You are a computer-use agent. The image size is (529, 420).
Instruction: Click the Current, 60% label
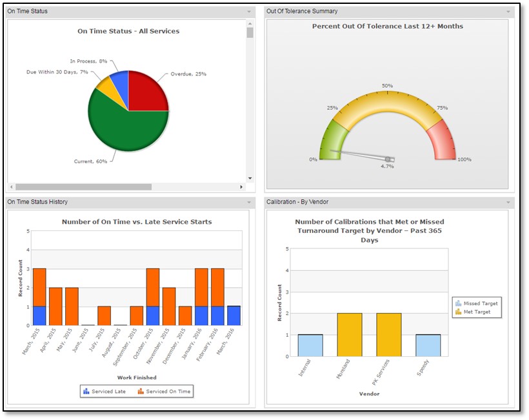pyautogui.click(x=90, y=161)
